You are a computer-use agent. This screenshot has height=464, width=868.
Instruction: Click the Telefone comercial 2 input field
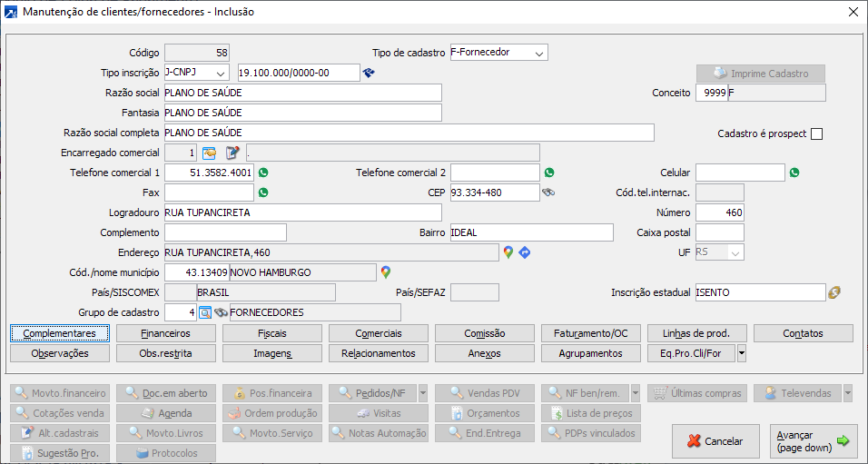[x=495, y=173]
